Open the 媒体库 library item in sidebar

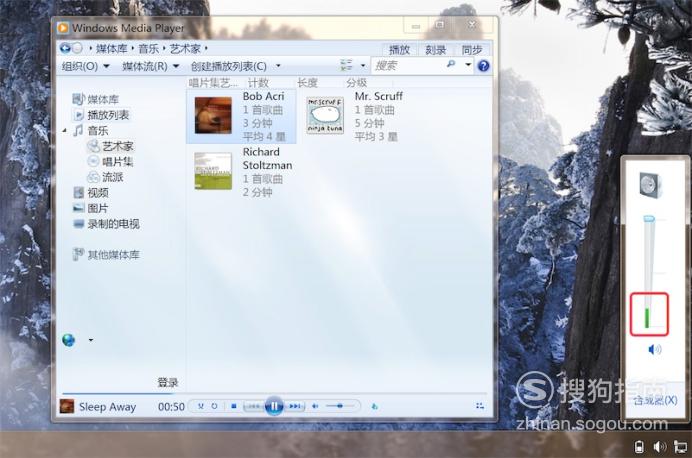(96, 99)
